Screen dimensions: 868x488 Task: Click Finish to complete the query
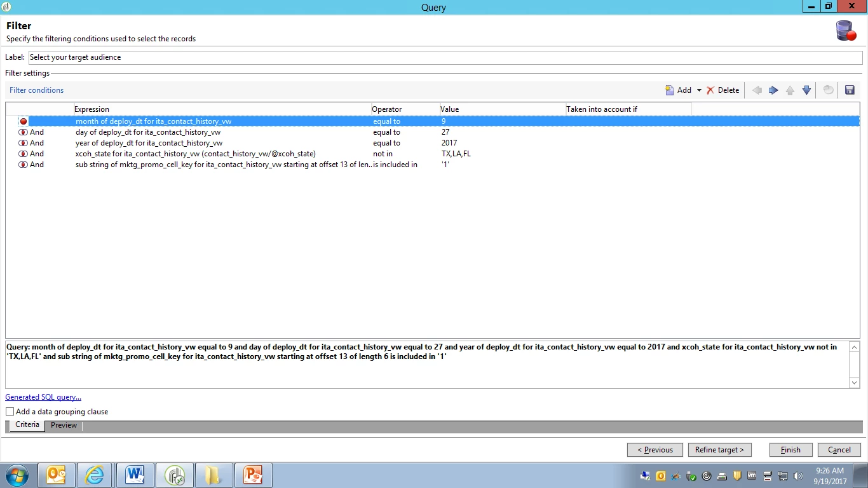(x=790, y=450)
